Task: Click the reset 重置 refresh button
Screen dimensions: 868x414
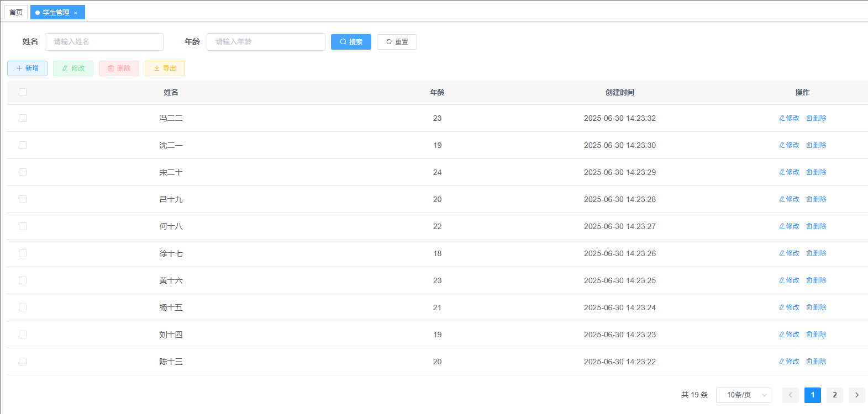Action: [x=397, y=42]
